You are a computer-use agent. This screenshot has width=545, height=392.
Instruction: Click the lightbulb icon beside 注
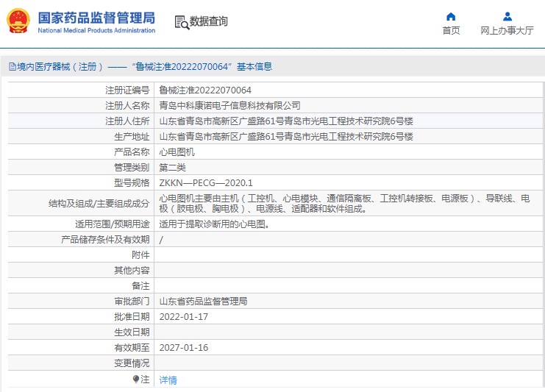click(x=136, y=379)
